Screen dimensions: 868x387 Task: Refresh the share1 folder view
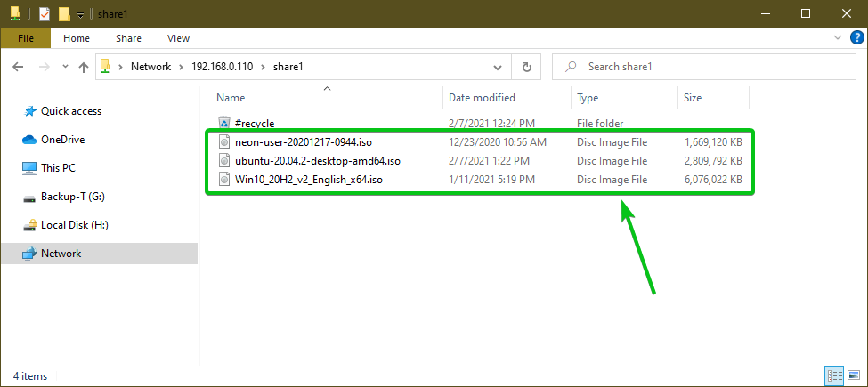click(526, 67)
